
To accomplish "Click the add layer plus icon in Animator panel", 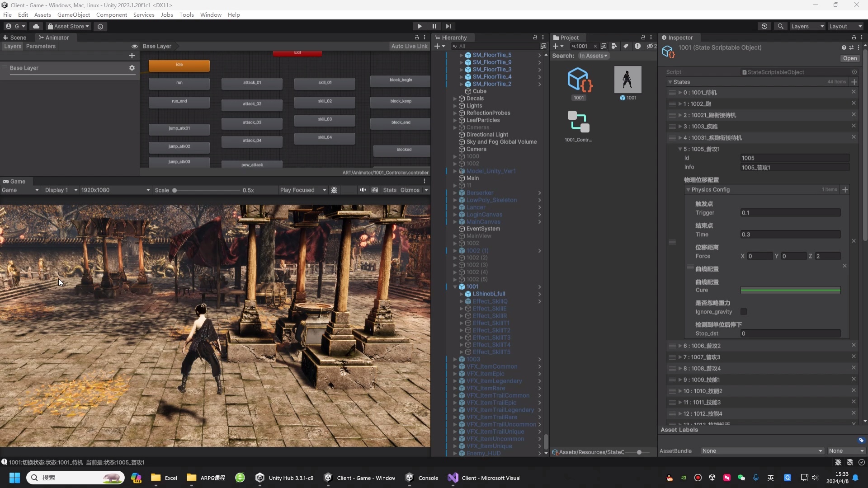I will point(132,56).
